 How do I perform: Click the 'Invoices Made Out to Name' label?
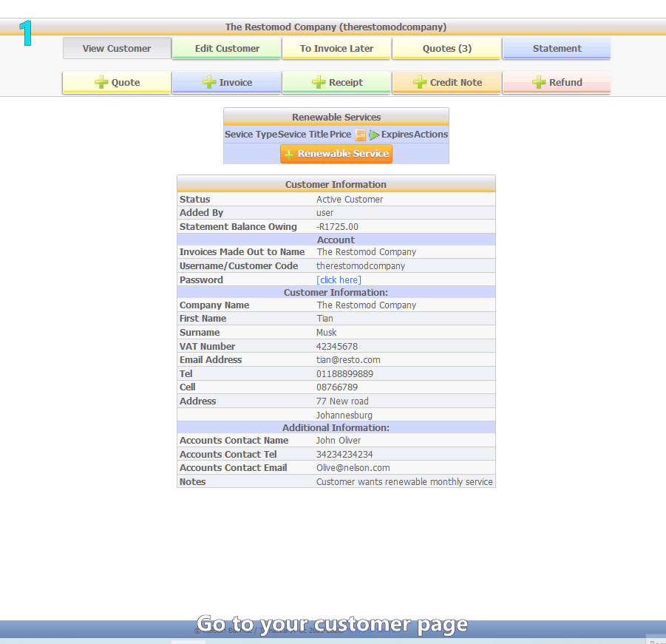242,252
